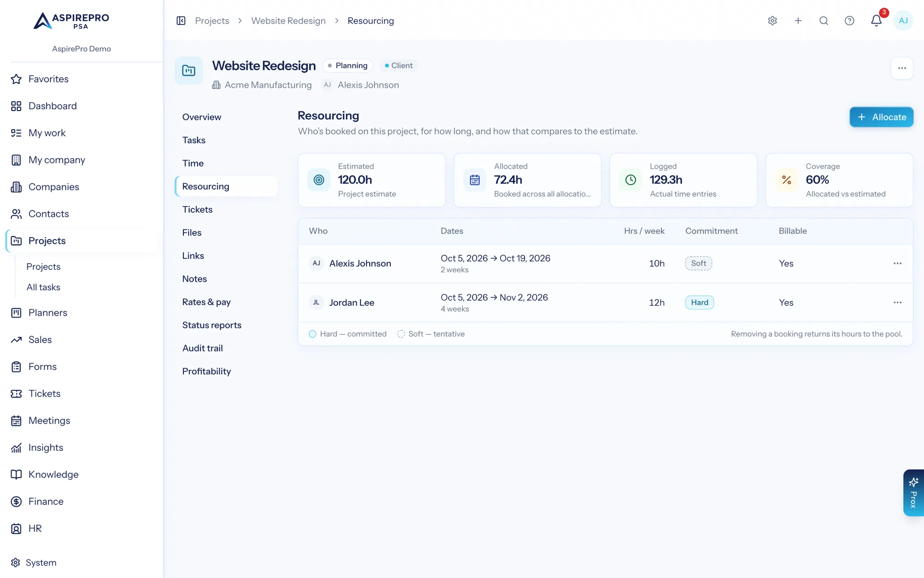The width and height of the screenshot is (924, 578).
Task: Click the Sales trend arrow icon
Action: click(16, 339)
